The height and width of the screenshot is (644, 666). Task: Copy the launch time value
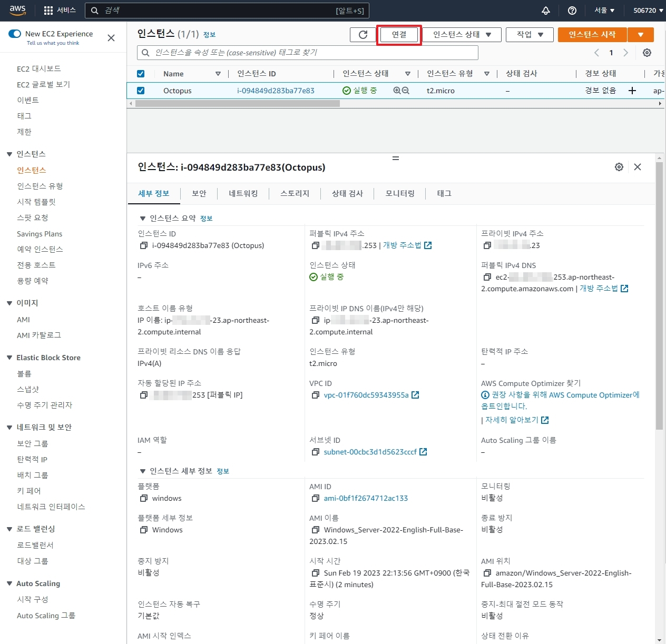(x=315, y=573)
